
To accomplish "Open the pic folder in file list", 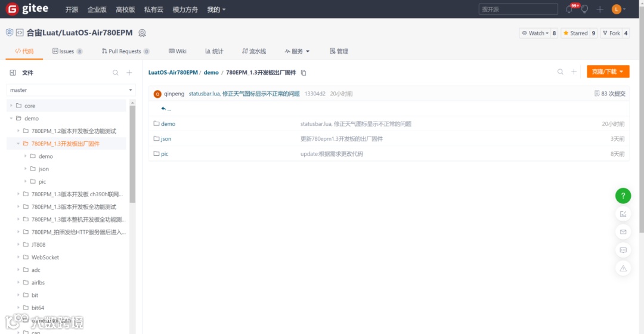I will tap(165, 154).
